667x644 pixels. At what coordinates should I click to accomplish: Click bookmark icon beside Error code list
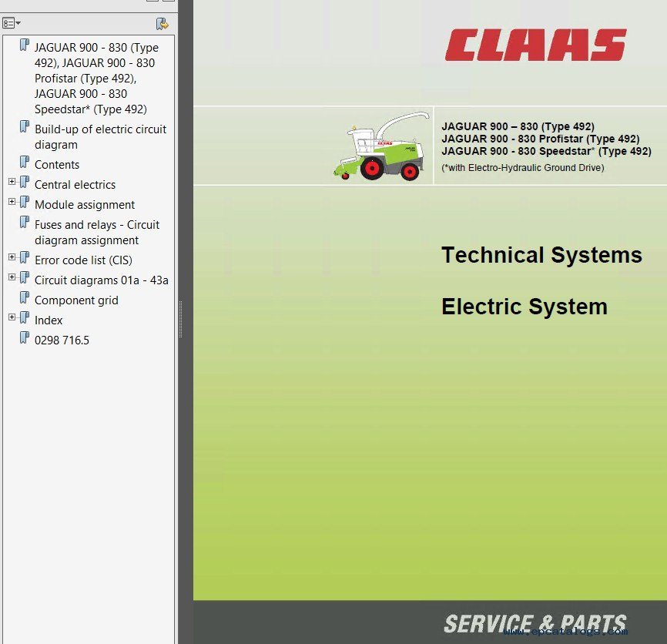tap(25, 257)
